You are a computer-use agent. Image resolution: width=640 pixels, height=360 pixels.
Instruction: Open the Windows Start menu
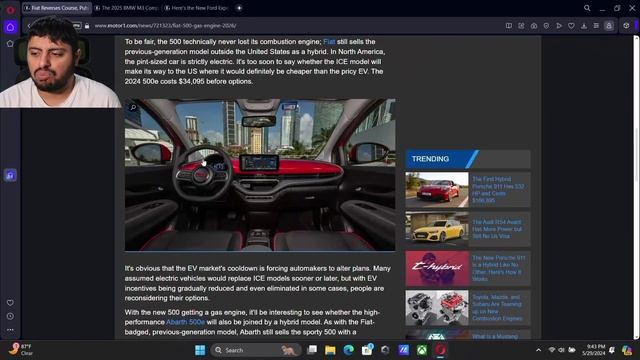click(200, 350)
